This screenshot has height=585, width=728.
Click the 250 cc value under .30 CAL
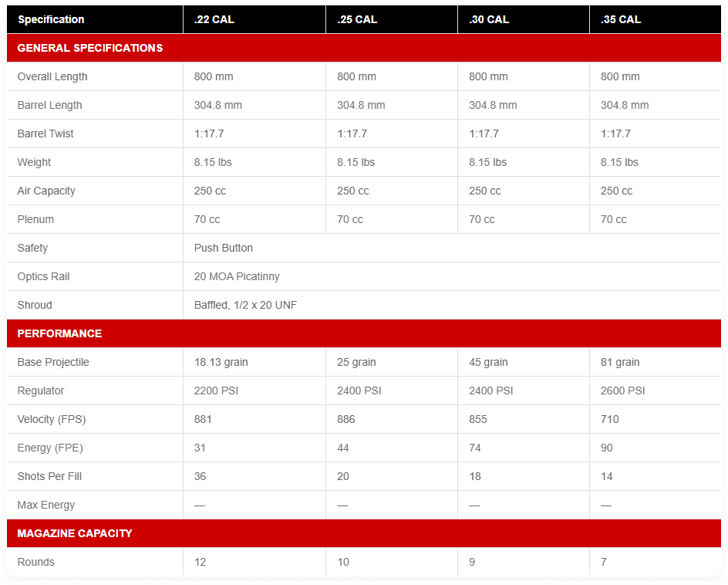pos(485,191)
